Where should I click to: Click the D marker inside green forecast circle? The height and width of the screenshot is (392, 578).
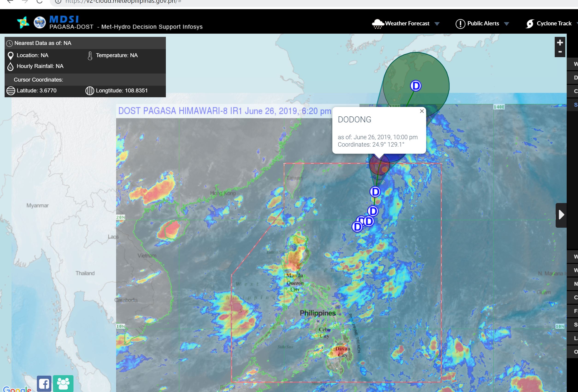click(x=415, y=86)
